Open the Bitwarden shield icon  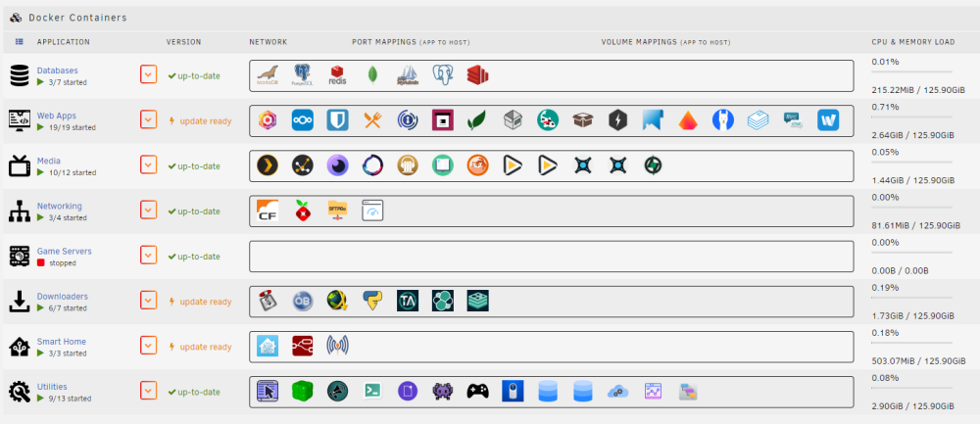[x=337, y=120]
